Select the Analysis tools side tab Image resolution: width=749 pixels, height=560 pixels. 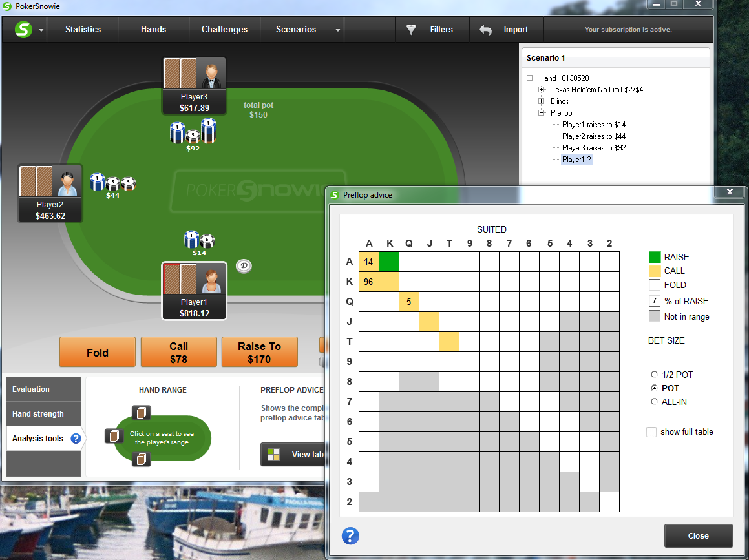point(37,439)
